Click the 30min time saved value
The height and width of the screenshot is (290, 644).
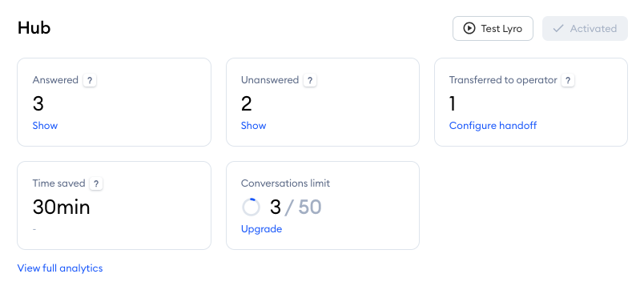61,207
